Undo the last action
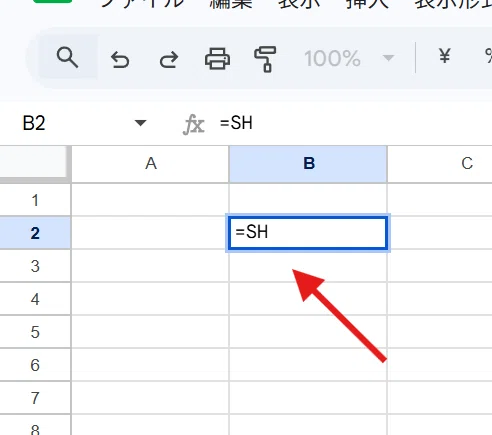Image resolution: width=492 pixels, height=435 pixels. pos(120,59)
